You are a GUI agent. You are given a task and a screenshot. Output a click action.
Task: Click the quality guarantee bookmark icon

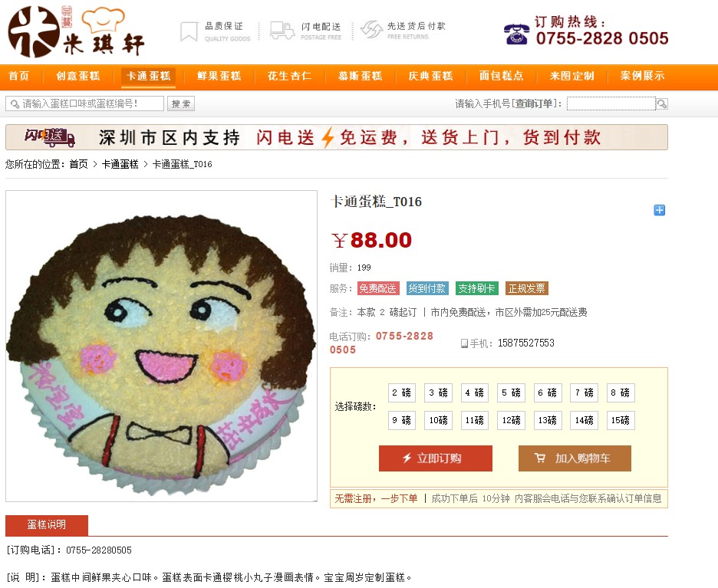(x=189, y=31)
